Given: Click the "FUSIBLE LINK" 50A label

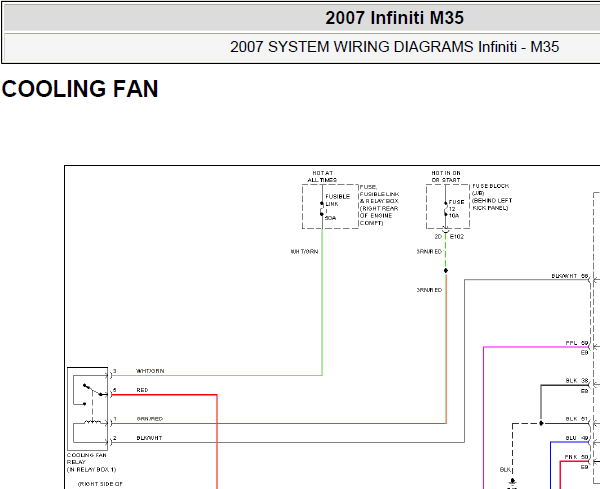Looking at the screenshot, I should point(337,207).
